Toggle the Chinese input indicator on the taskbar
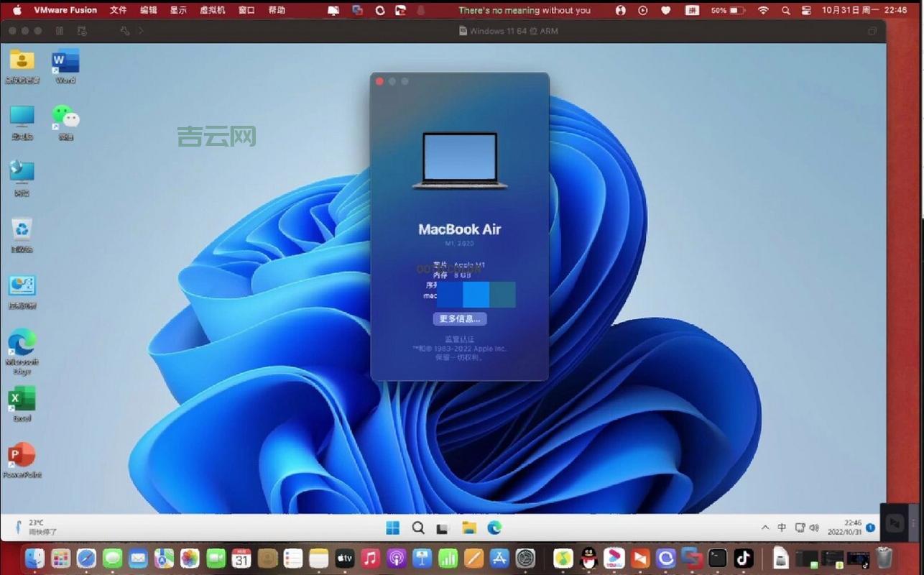This screenshot has height=575, width=924. coord(781,527)
